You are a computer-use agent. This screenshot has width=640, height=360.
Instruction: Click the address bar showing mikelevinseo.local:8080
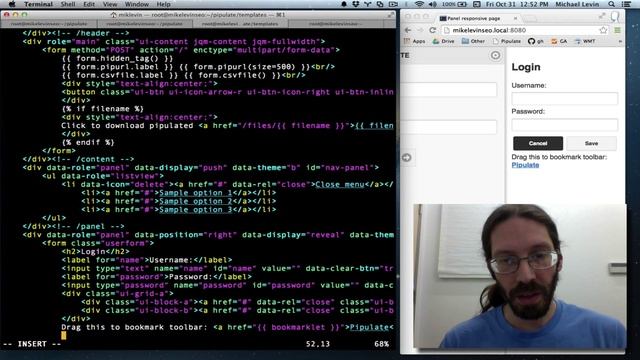coord(522,30)
